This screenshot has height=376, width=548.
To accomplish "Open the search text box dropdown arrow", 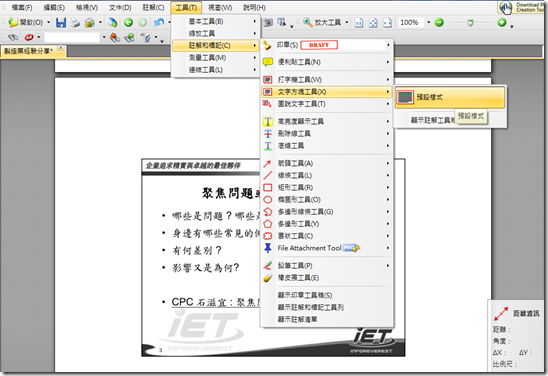I will click(104, 37).
